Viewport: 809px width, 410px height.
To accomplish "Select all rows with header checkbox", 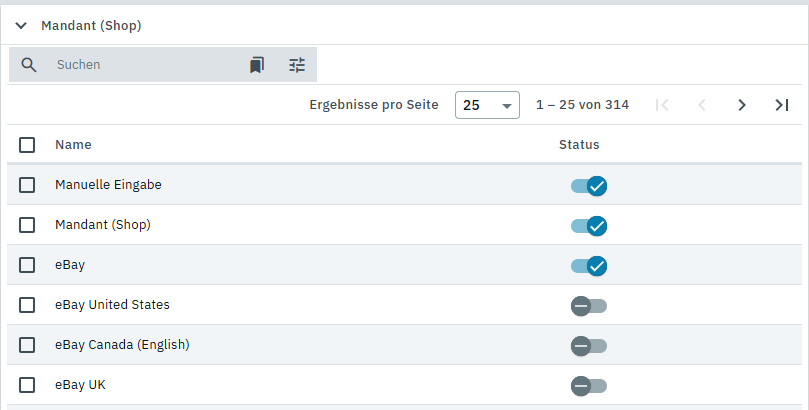I will (27, 145).
